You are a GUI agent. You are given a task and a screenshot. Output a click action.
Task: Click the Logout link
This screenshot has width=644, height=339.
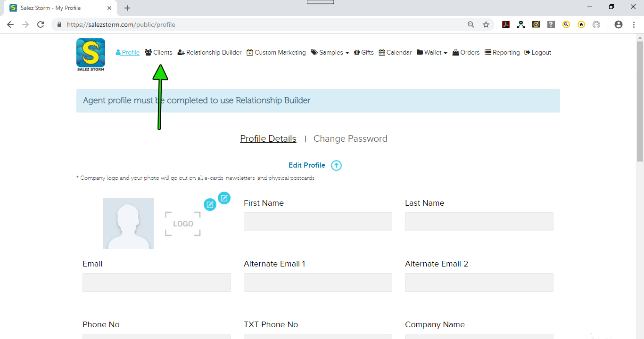pyautogui.click(x=537, y=53)
